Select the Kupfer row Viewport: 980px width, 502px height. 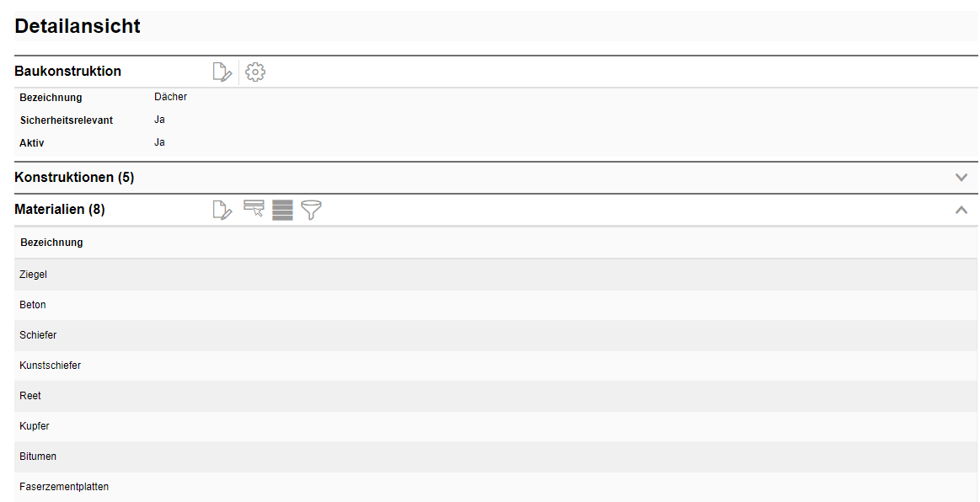coord(35,426)
